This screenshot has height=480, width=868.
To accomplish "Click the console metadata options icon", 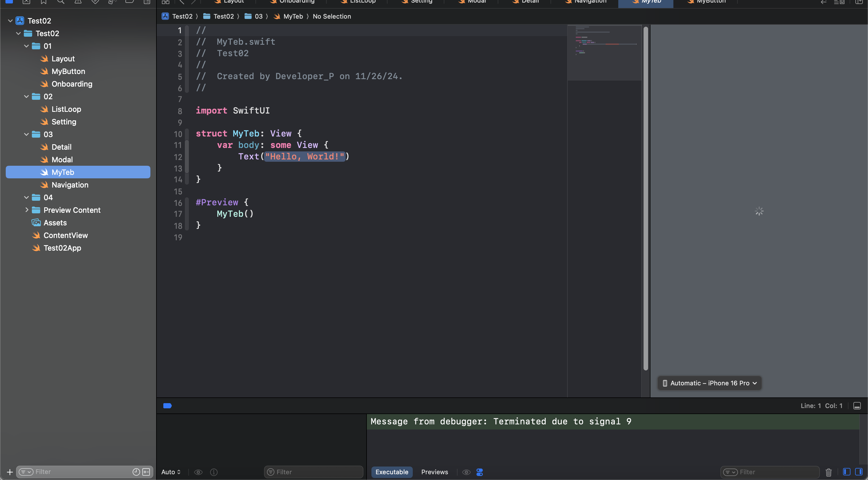I will pos(479,472).
